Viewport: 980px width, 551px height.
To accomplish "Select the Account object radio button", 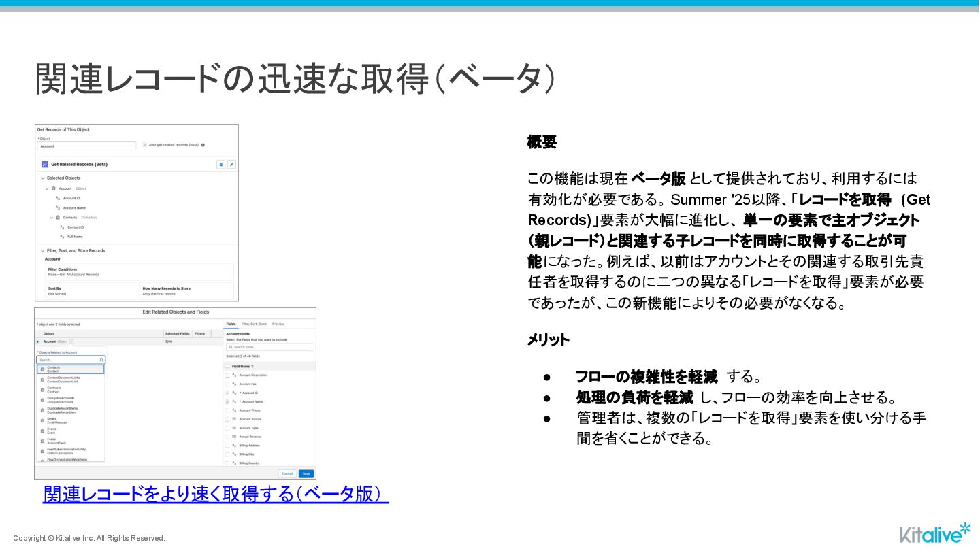I will coord(38,341).
